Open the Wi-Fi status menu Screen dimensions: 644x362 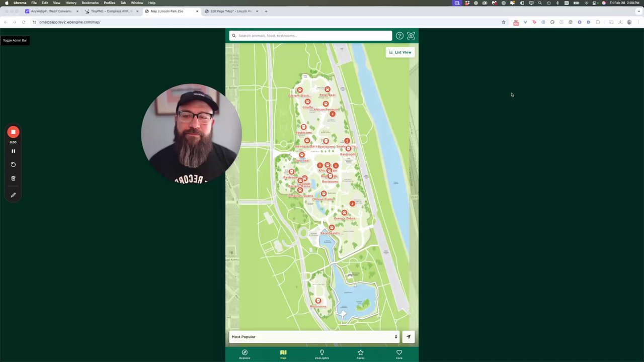[586, 3]
